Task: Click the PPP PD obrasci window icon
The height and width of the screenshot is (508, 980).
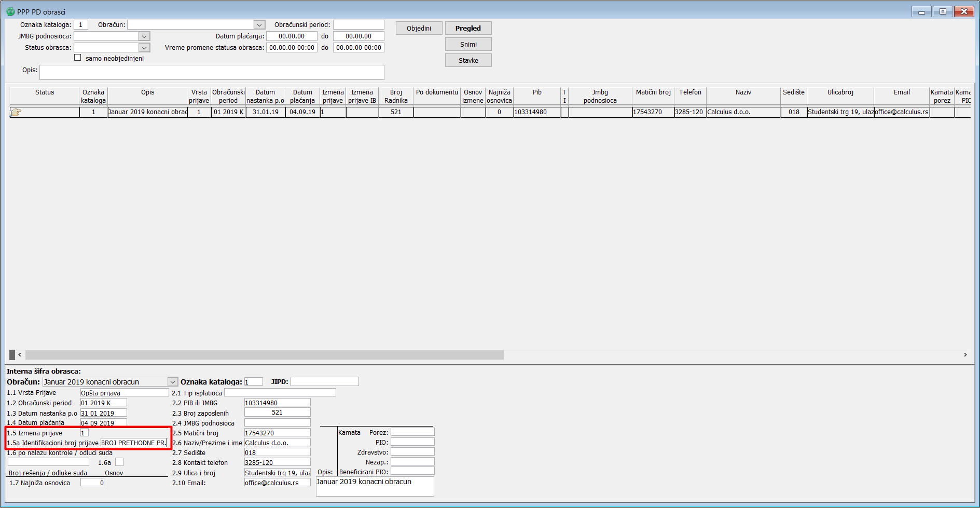Action: tap(10, 11)
